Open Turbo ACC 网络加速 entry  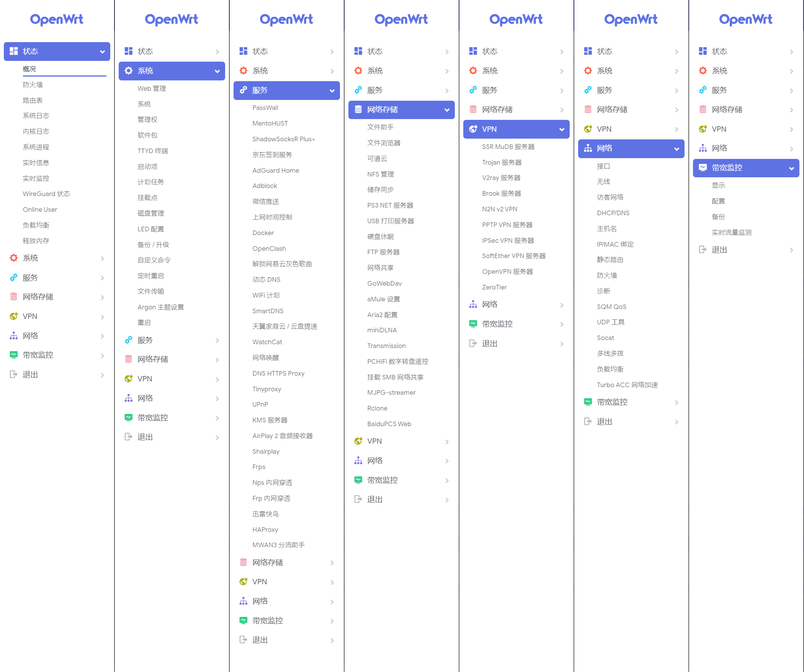pos(628,385)
